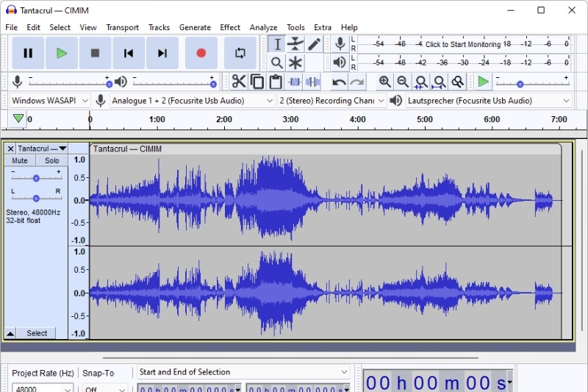Click the track Select button
Image resolution: width=588 pixels, height=392 pixels.
click(37, 333)
